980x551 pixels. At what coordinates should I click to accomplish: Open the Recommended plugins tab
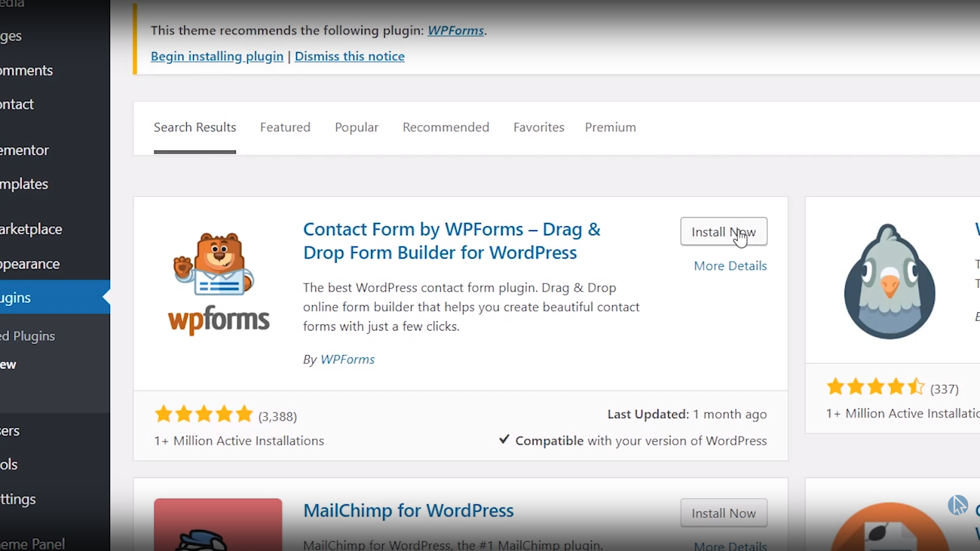point(446,127)
